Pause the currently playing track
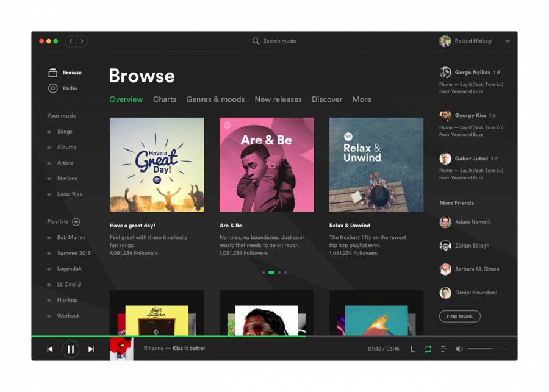 70,349
